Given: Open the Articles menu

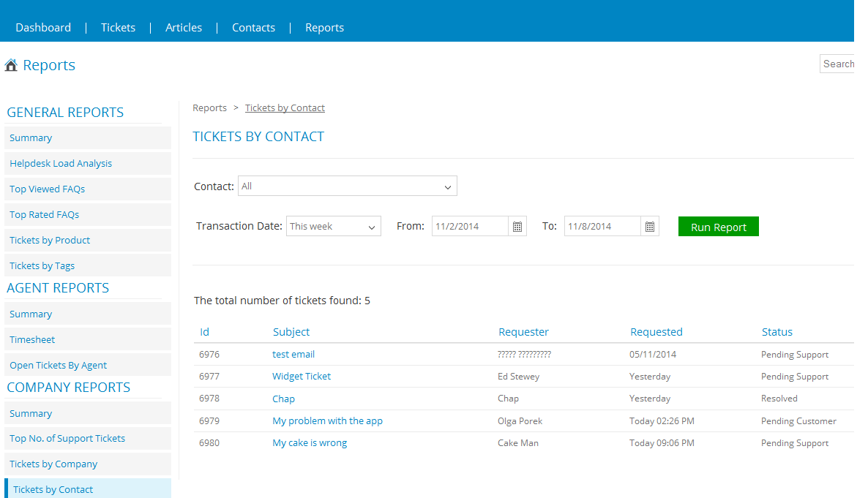Looking at the screenshot, I should (184, 28).
